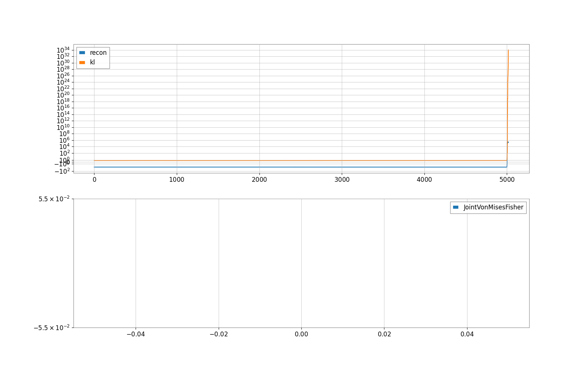This screenshot has width=588, height=368.
Task: Click the -10^2 y-axis tick label
Action: click(x=62, y=171)
